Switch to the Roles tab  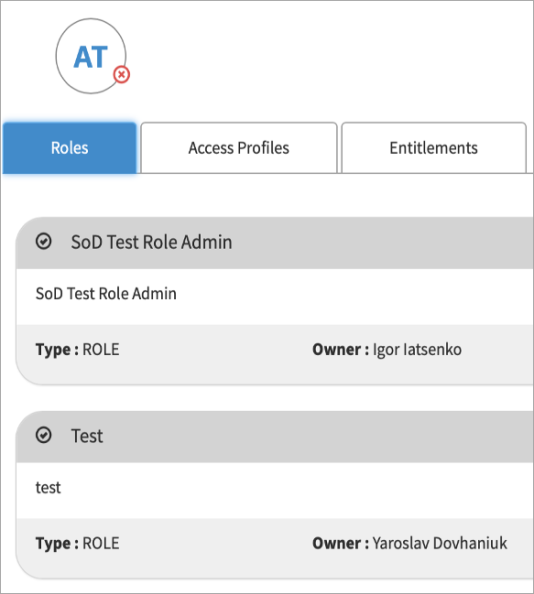click(x=70, y=148)
